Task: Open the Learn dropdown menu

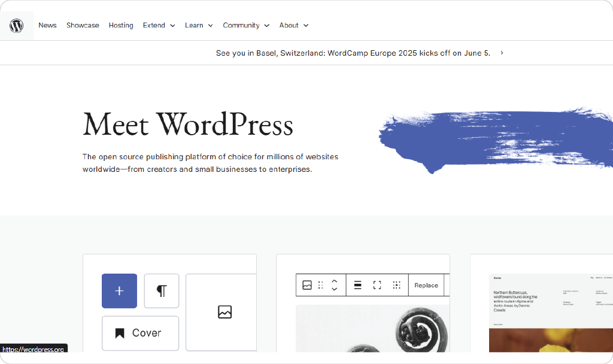Action: pyautogui.click(x=198, y=25)
